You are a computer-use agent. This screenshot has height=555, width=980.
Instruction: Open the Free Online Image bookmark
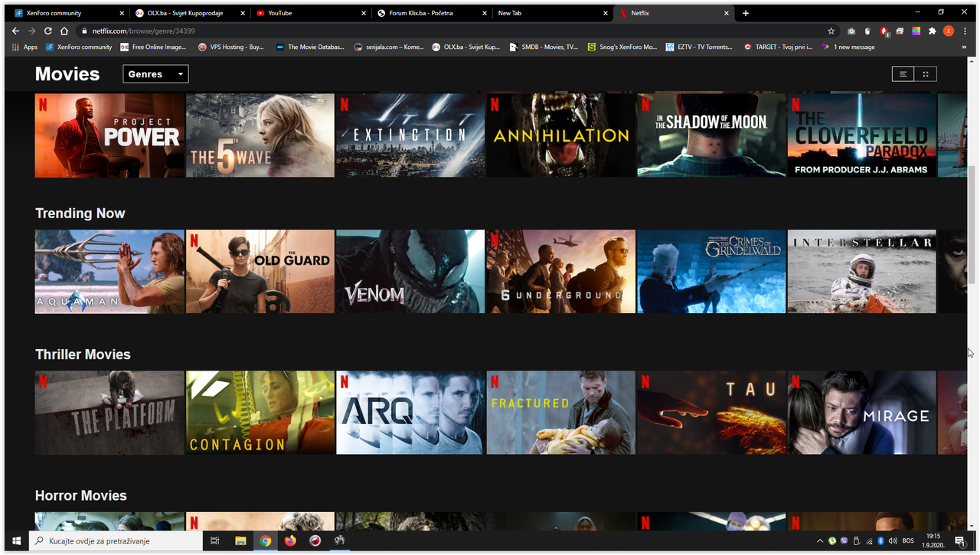pos(153,47)
